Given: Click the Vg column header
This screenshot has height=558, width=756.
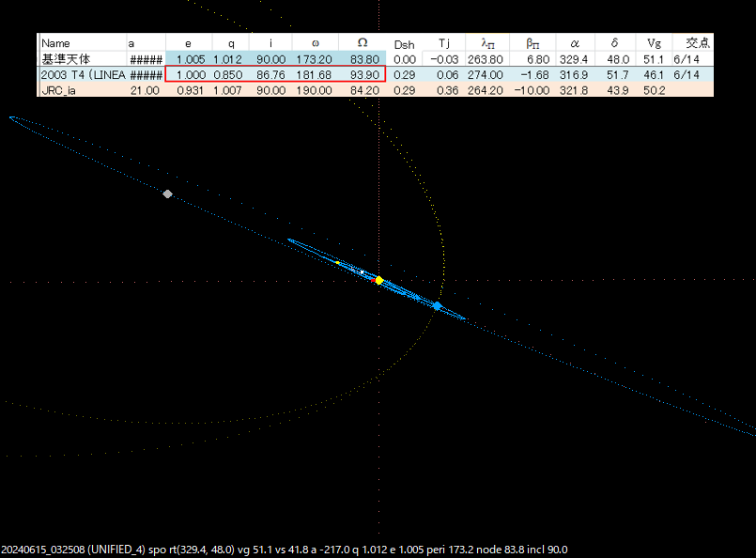Looking at the screenshot, I should tap(652, 41).
